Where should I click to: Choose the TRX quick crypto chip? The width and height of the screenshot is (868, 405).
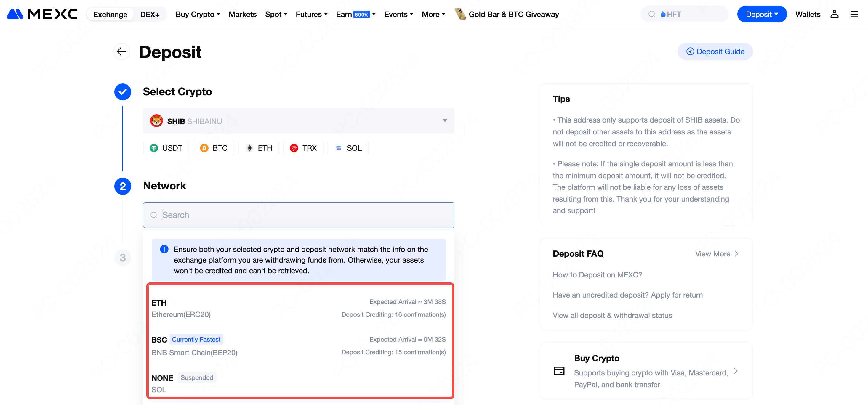coord(303,148)
